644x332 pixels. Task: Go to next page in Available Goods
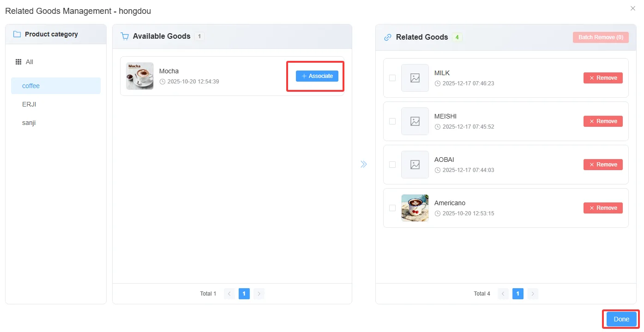259,294
